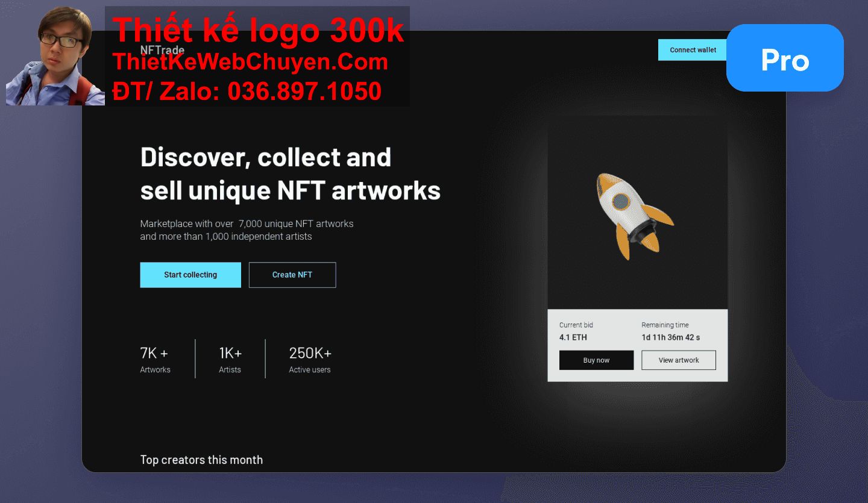Click the Connect wallet button
Screen dimensions: 868x503
(693, 50)
